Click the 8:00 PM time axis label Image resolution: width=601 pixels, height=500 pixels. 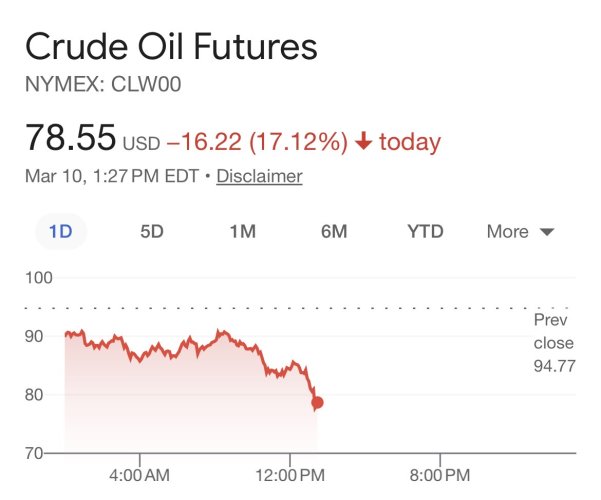(x=440, y=471)
